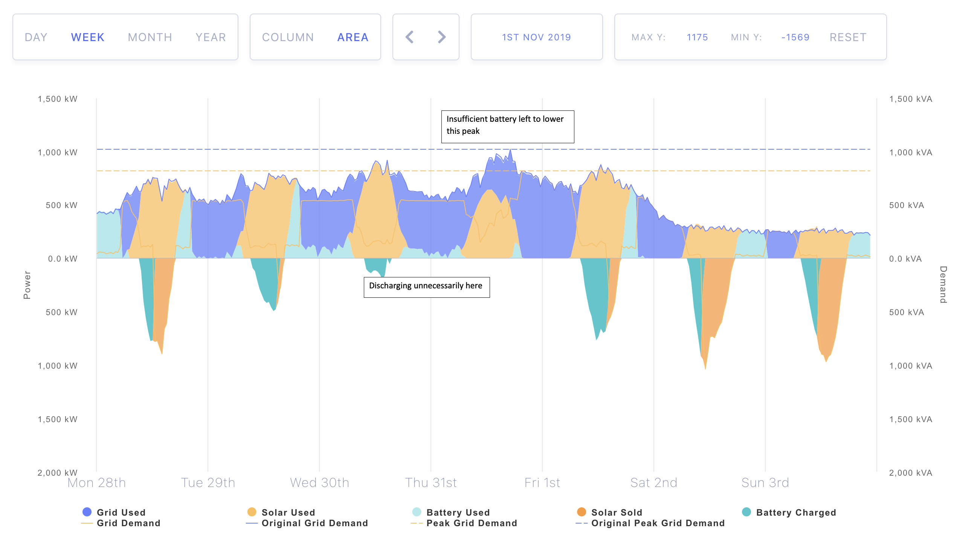Click the Power axis title
Viewport: 980px width, 539px height.
tap(27, 285)
